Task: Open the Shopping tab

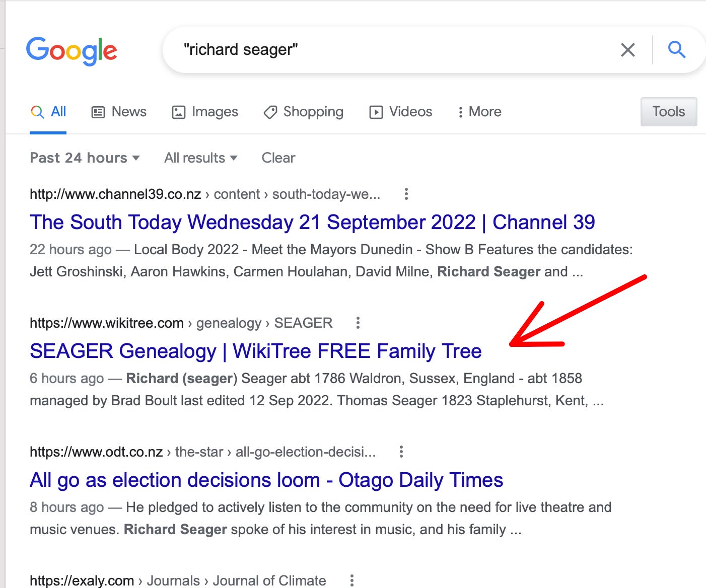Action: [x=303, y=112]
